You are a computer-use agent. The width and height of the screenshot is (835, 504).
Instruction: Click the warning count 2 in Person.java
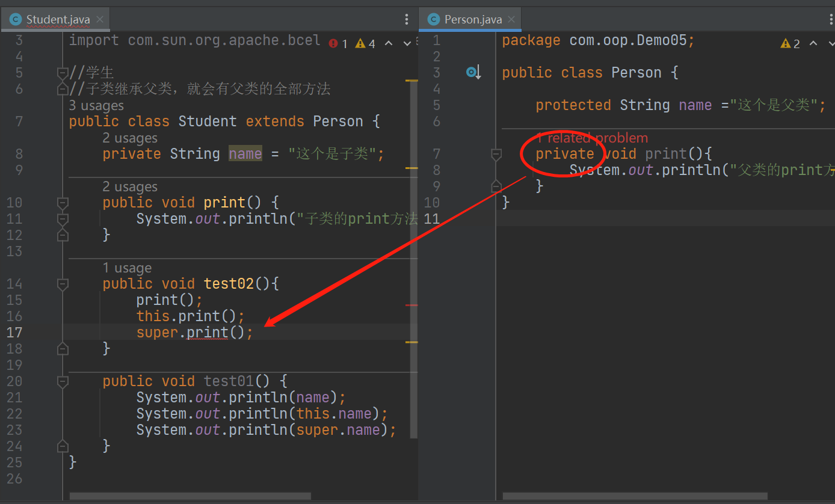click(790, 43)
